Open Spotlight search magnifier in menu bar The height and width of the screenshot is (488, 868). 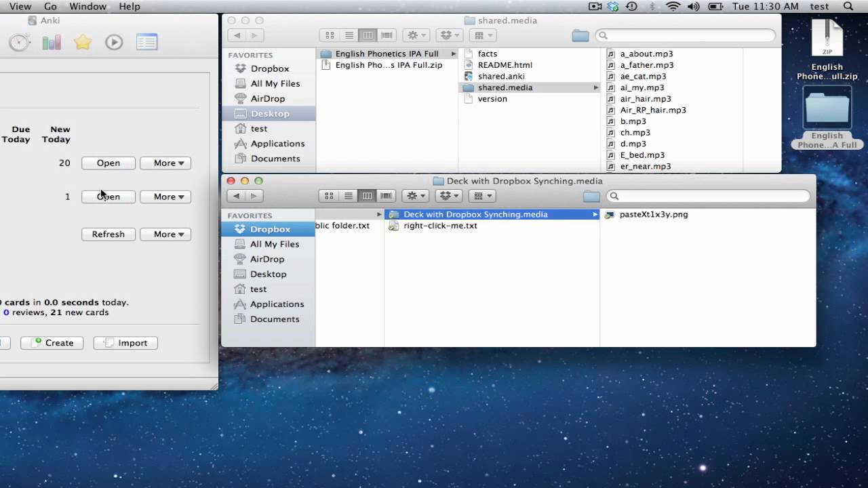(x=848, y=6)
